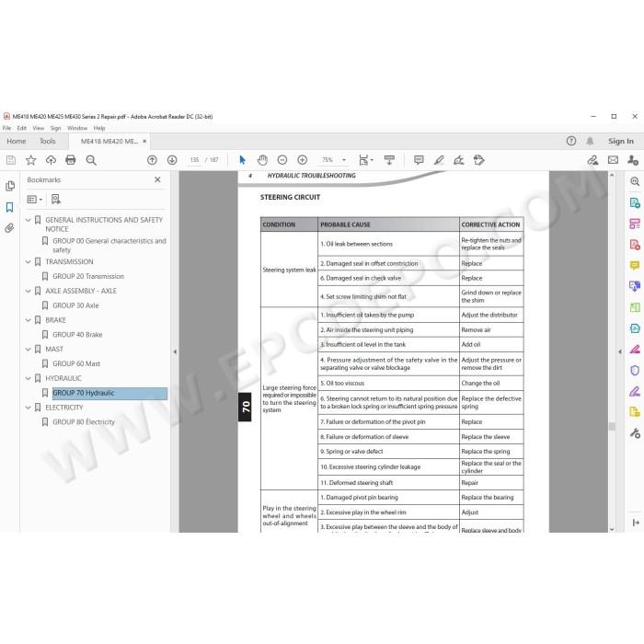
Task: Collapse TRANSMISSION bookmark section
Action: (x=28, y=262)
